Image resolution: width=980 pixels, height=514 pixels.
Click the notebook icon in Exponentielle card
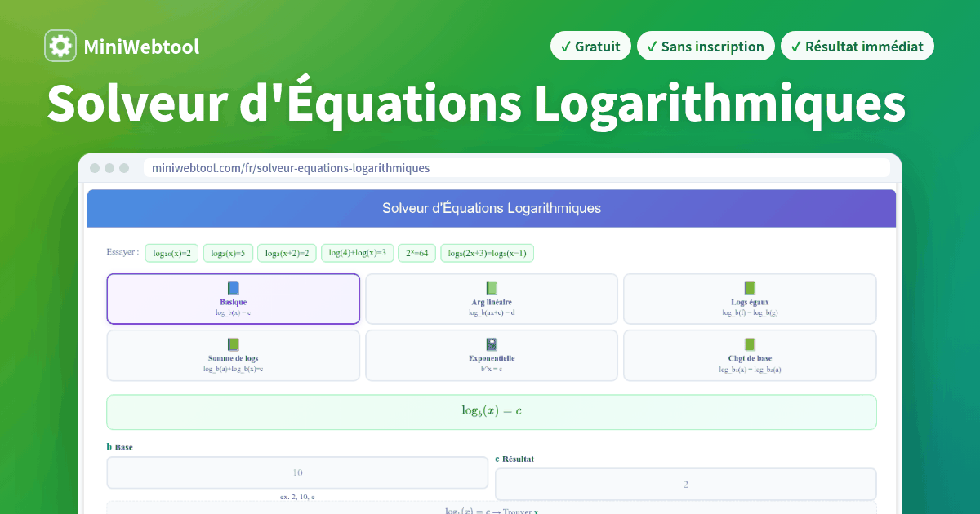pos(492,344)
